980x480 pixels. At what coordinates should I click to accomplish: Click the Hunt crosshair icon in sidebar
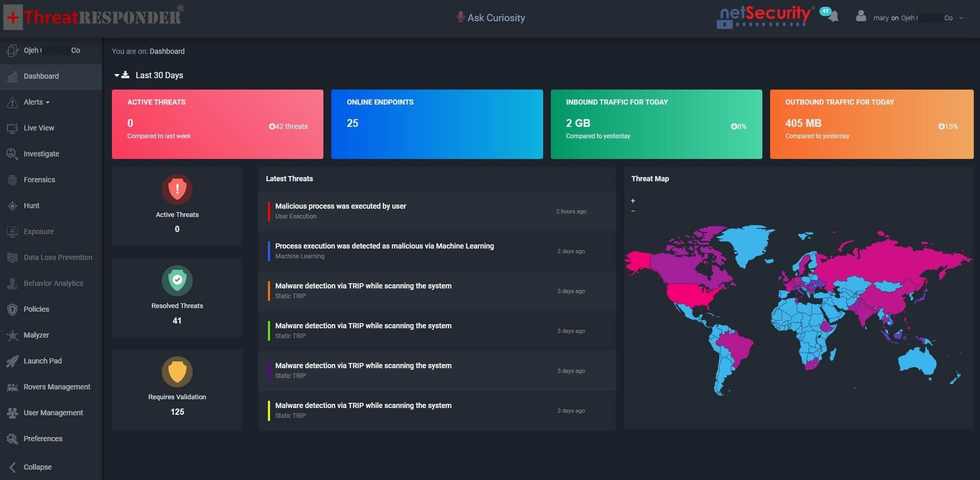click(12, 206)
